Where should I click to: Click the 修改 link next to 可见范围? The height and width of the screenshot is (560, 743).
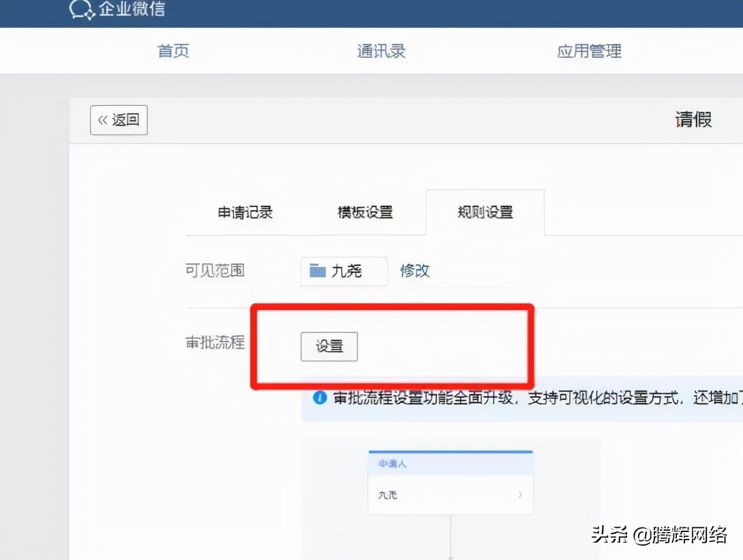[414, 270]
